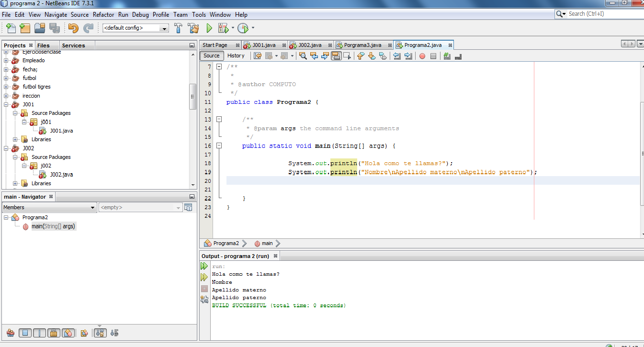Re-run the program from the Output panel
644x347 pixels.
204,266
